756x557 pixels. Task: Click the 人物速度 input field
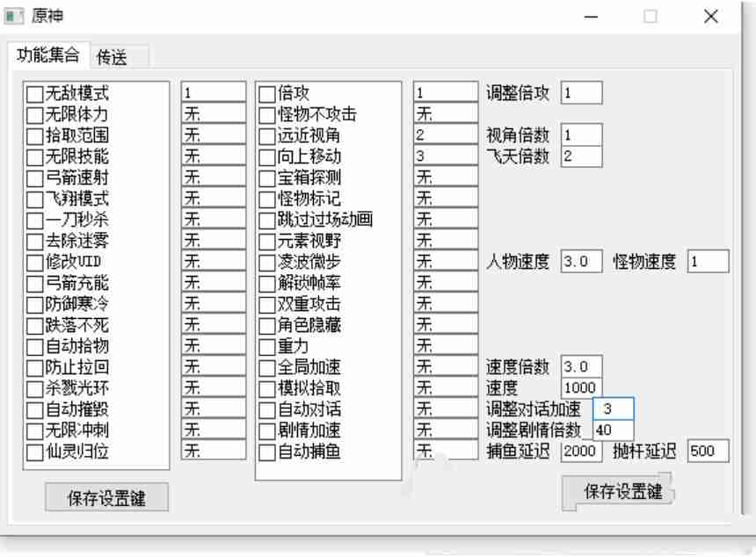pos(581,262)
